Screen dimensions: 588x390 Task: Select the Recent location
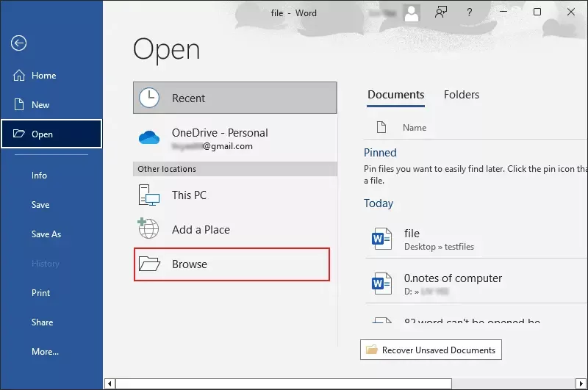[234, 98]
